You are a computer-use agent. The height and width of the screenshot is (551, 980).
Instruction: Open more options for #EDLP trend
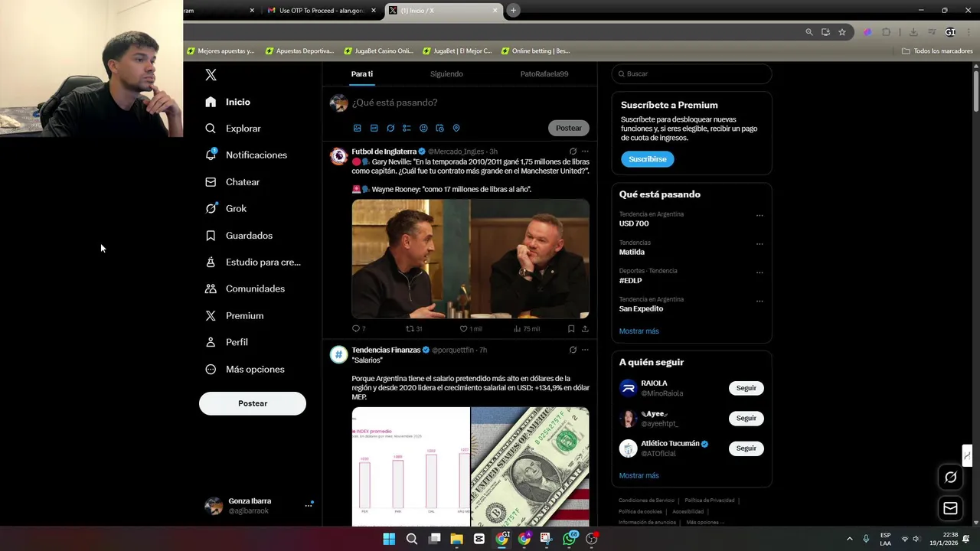(759, 272)
